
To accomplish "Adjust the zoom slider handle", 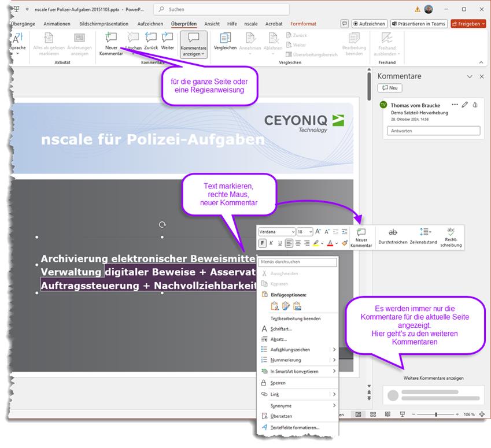I will 436,414.
